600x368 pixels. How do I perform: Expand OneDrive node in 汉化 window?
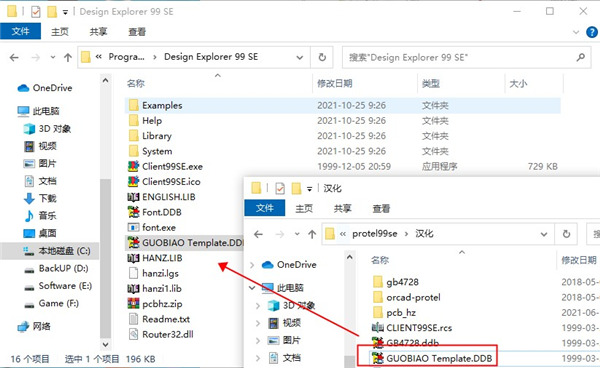pyautogui.click(x=252, y=265)
